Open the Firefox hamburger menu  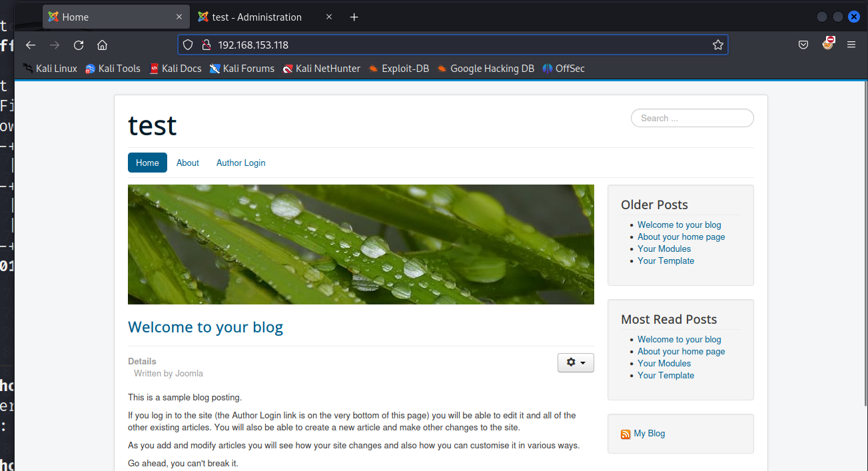(851, 45)
